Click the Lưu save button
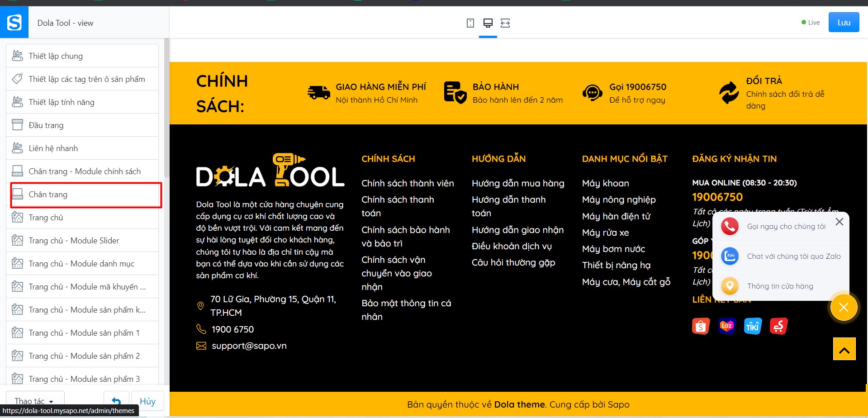The height and width of the screenshot is (418, 868). tap(844, 22)
